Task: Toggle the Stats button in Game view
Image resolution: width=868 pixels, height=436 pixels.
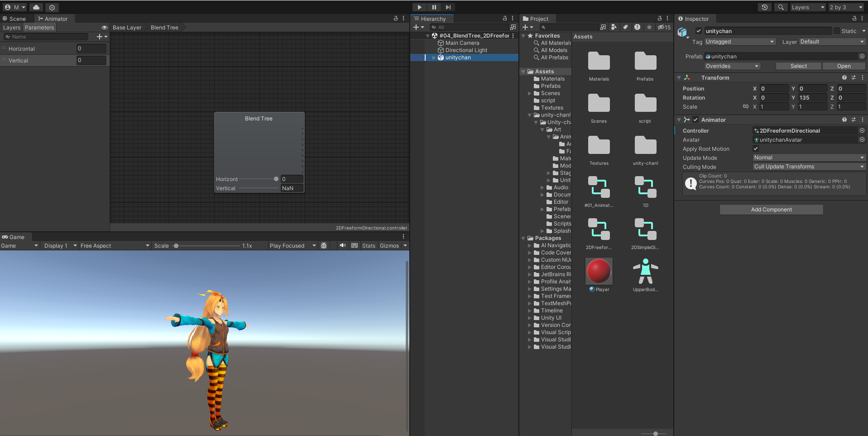Action: [369, 246]
